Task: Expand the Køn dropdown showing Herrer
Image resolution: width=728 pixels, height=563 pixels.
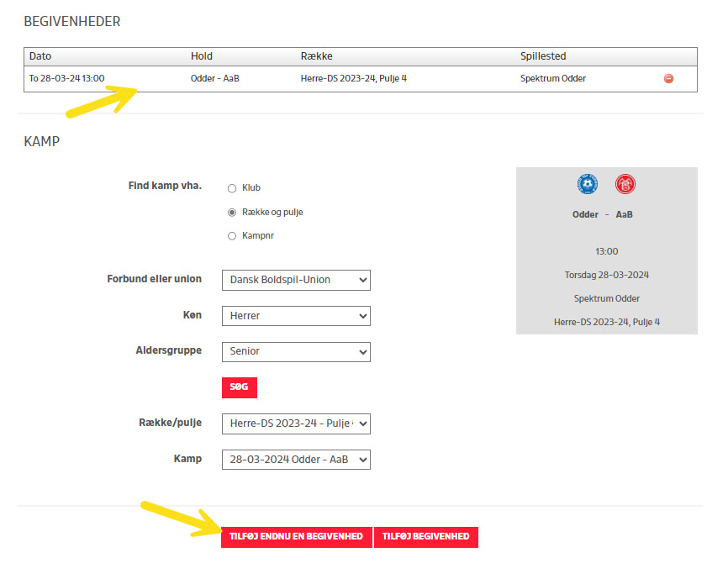Action: 295,316
